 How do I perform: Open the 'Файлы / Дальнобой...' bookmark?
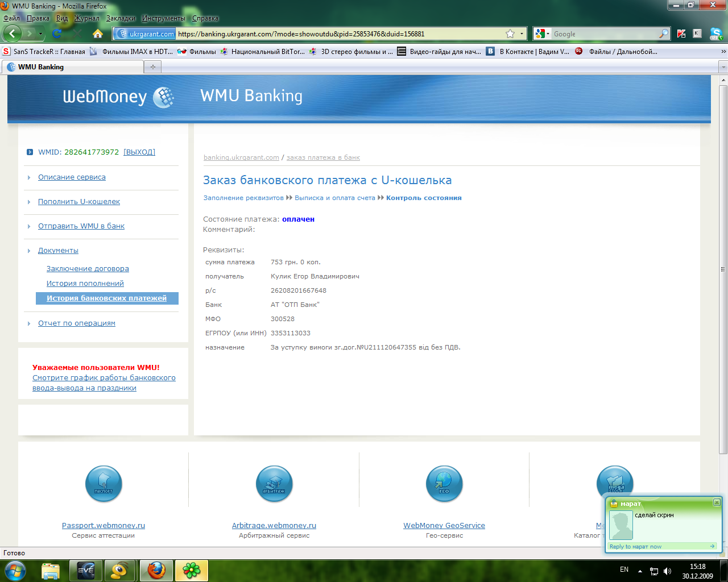(616, 51)
